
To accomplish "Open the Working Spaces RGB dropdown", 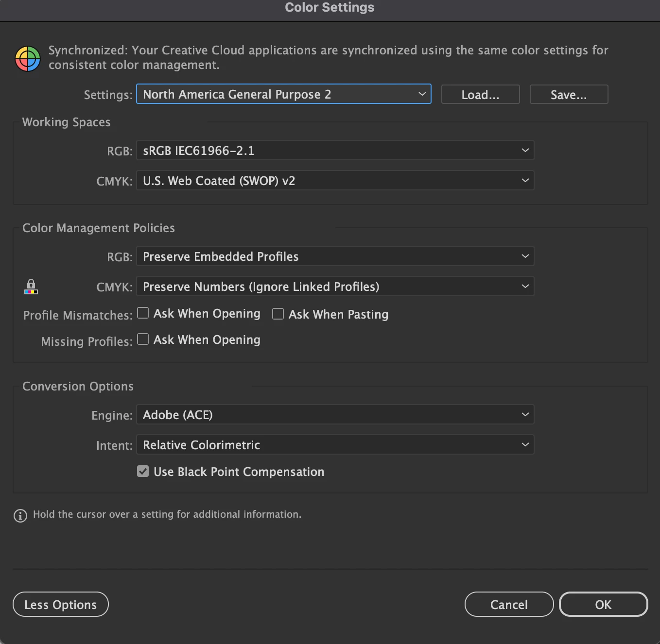I will [335, 150].
